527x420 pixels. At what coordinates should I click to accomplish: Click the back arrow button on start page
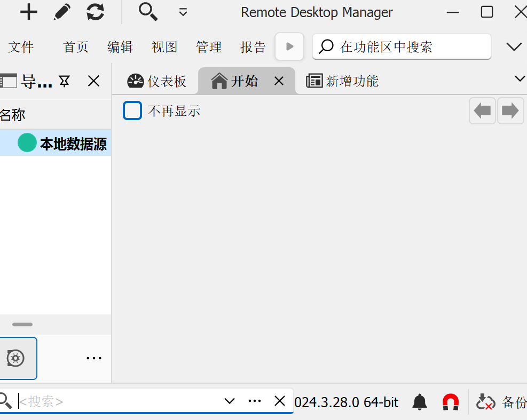coord(482,111)
